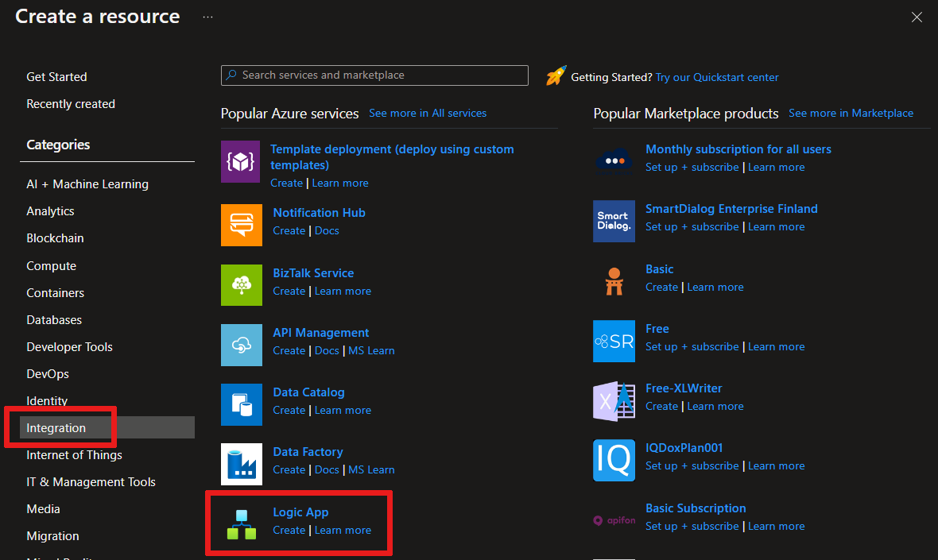Click Create under Data Factory
Viewport: 938px width, 560px height.
coord(289,469)
